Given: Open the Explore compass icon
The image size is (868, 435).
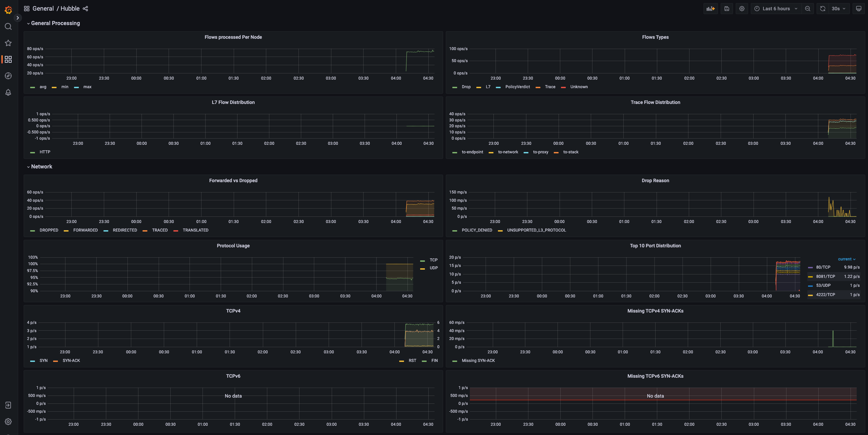Looking at the screenshot, I should 8,76.
